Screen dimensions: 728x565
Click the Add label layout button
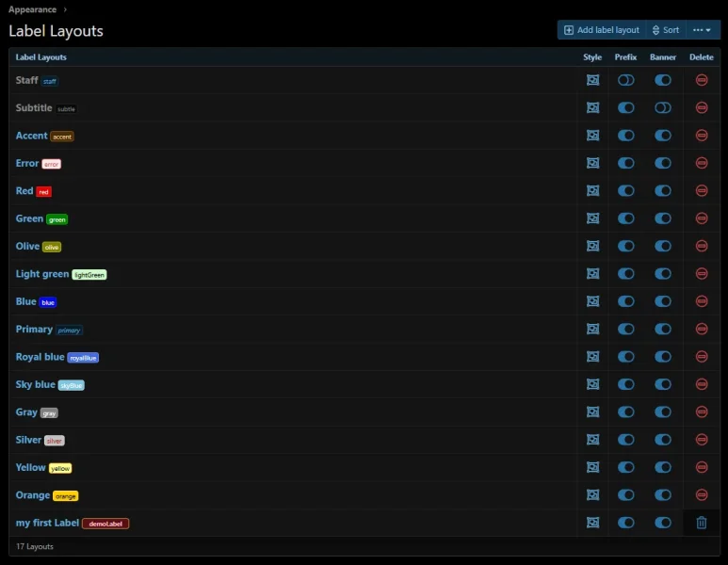[x=602, y=30]
